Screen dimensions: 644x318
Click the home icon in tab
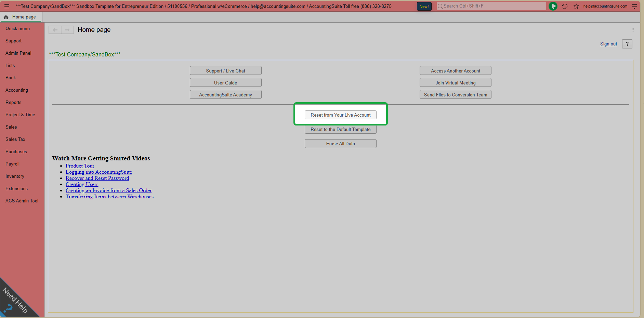[x=6, y=17]
